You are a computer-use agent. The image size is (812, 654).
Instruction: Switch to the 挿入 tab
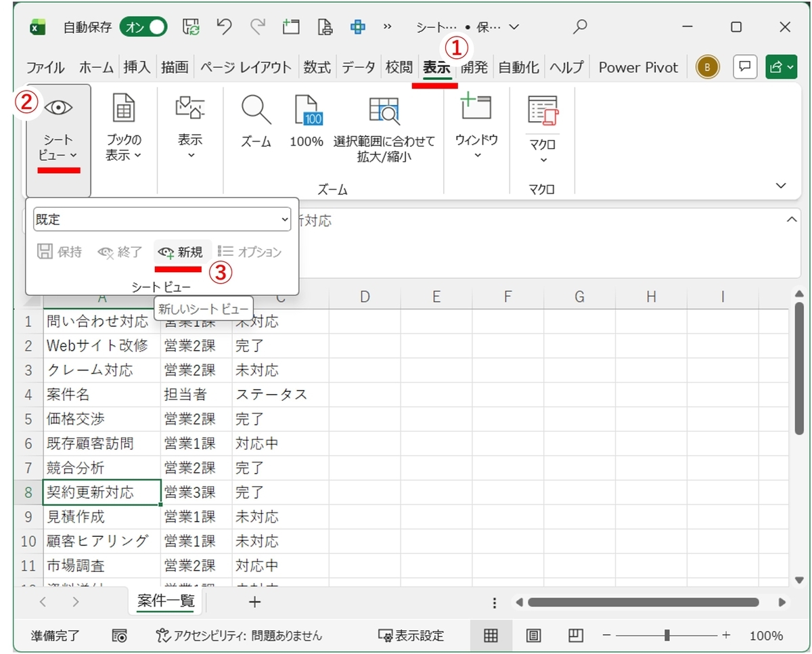[137, 67]
